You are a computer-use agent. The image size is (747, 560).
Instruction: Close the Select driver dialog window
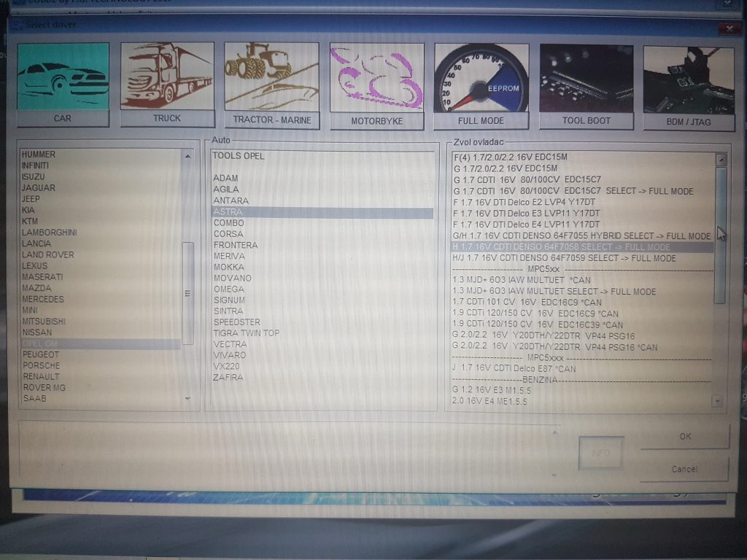point(729,28)
